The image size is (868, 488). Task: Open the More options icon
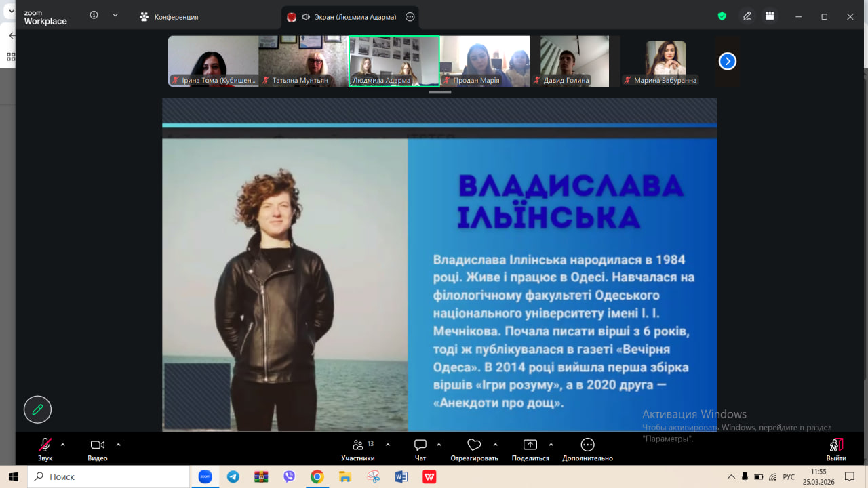[x=587, y=449]
